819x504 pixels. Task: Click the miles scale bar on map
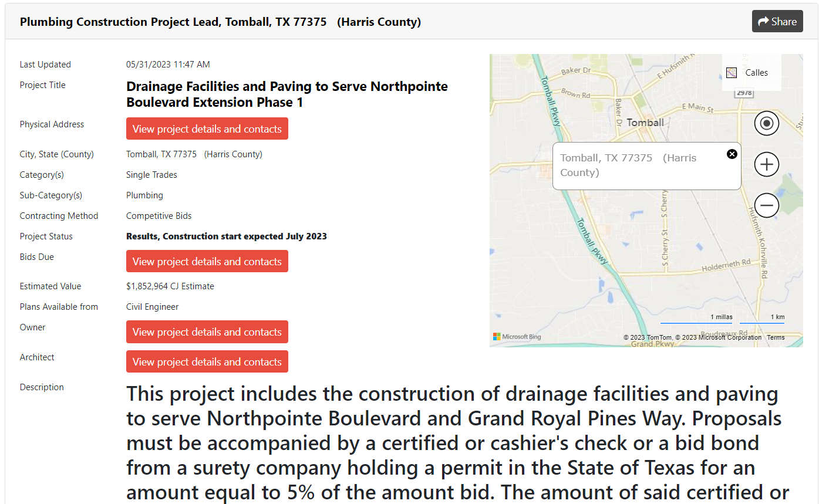click(x=696, y=320)
